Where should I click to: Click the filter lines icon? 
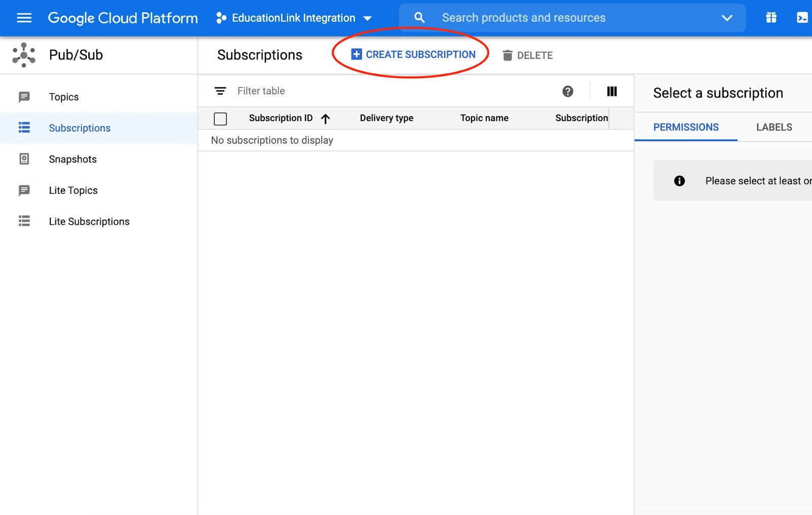220,91
